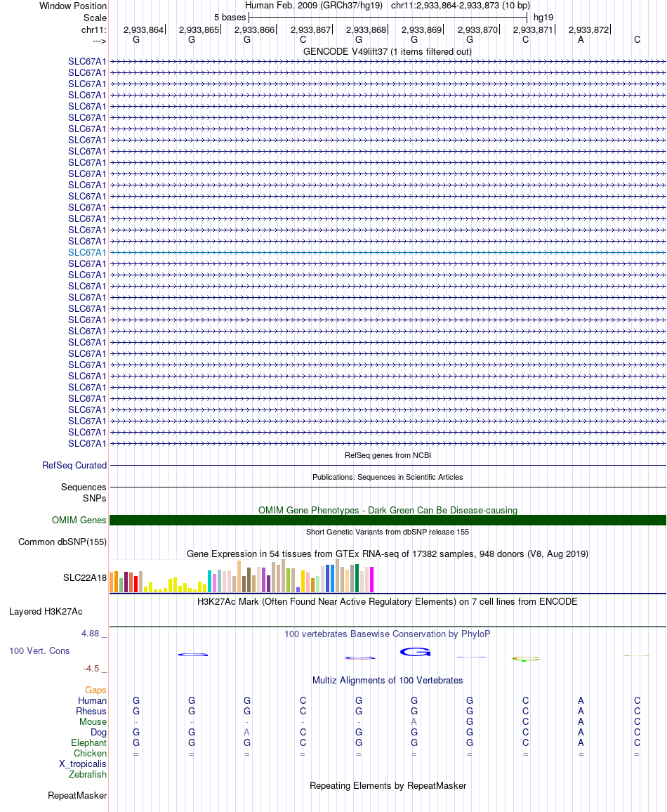
Task: Open 'Gene Expression in 54 tissues from GTEx' title
Action: coord(388,554)
